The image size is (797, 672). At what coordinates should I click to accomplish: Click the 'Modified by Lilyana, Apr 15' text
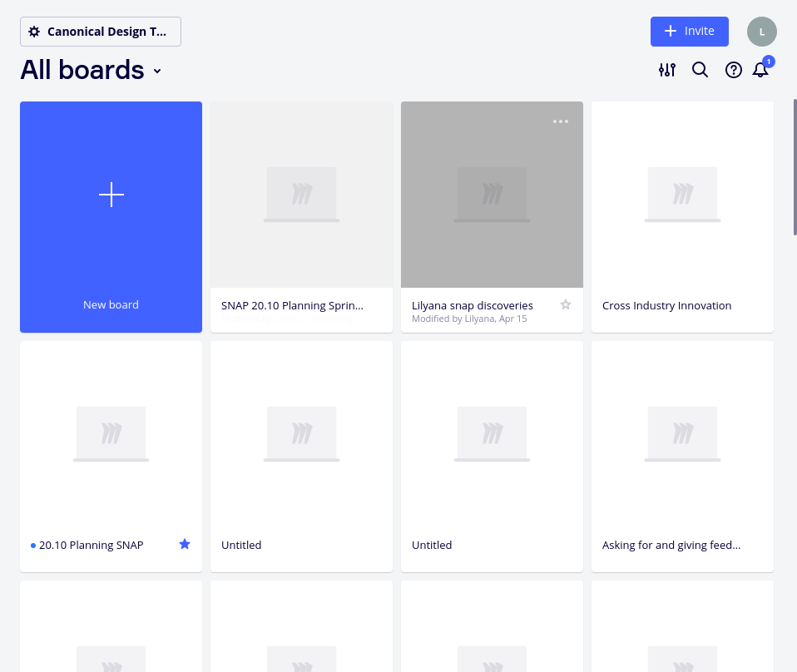point(469,319)
